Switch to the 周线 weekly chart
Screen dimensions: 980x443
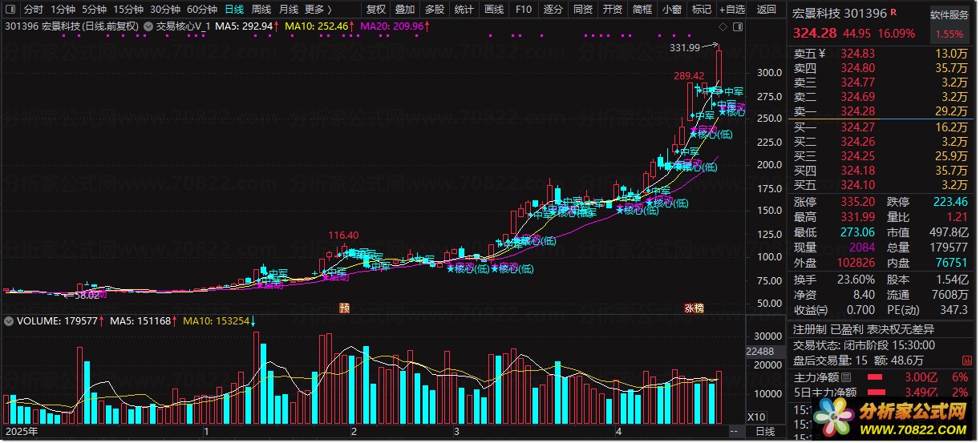[x=261, y=10]
